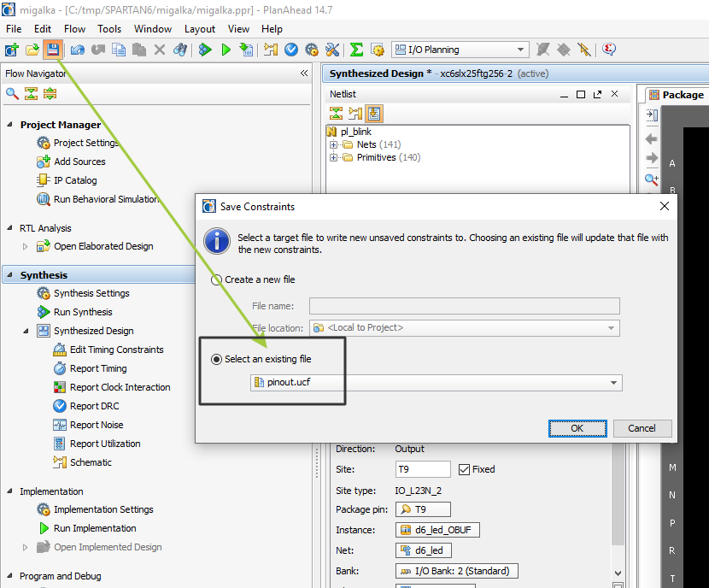Viewport: 709px width, 588px height.
Task: Click Add Sources in Project Manager
Action: 71,162
